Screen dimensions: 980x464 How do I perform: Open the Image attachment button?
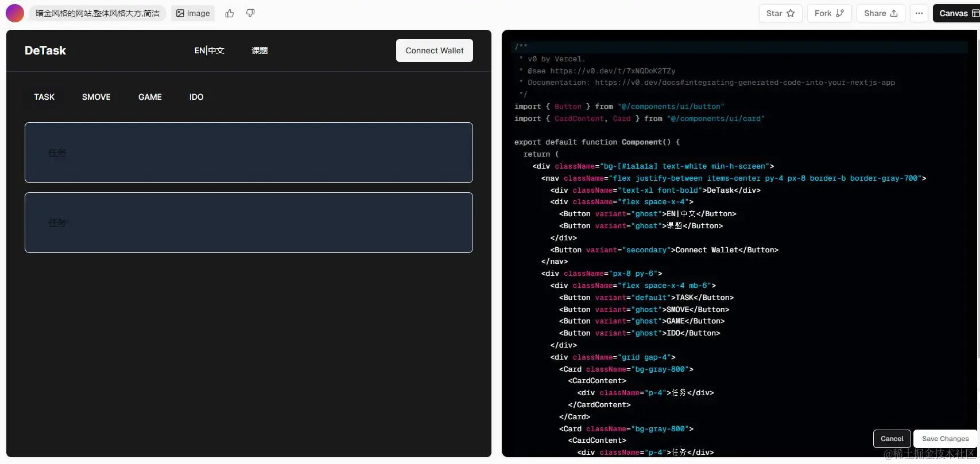(193, 13)
